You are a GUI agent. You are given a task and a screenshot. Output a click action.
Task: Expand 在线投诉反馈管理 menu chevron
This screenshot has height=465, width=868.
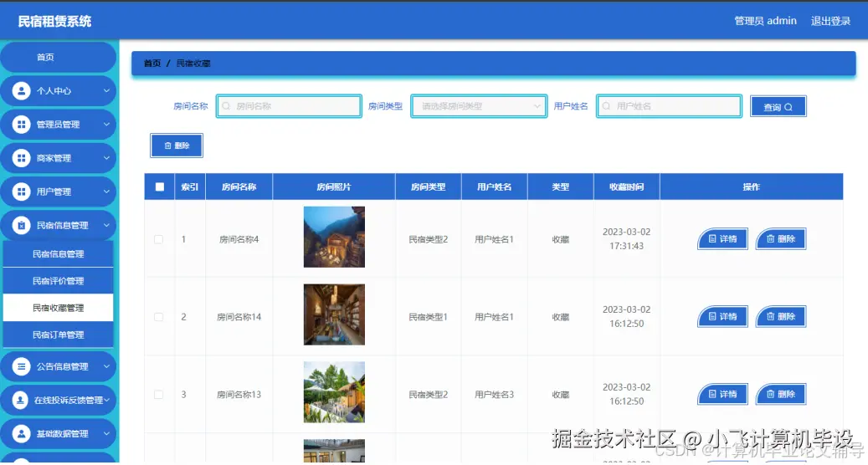(106, 400)
